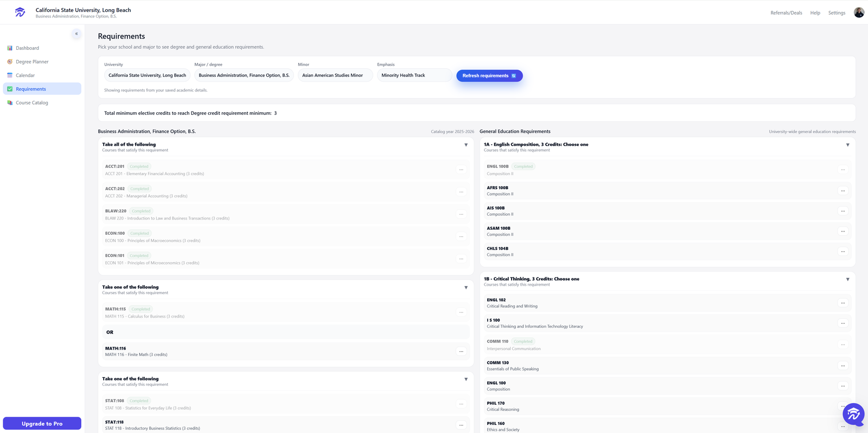
Task: Open options menu for STAT:108 row
Action: coord(461,404)
